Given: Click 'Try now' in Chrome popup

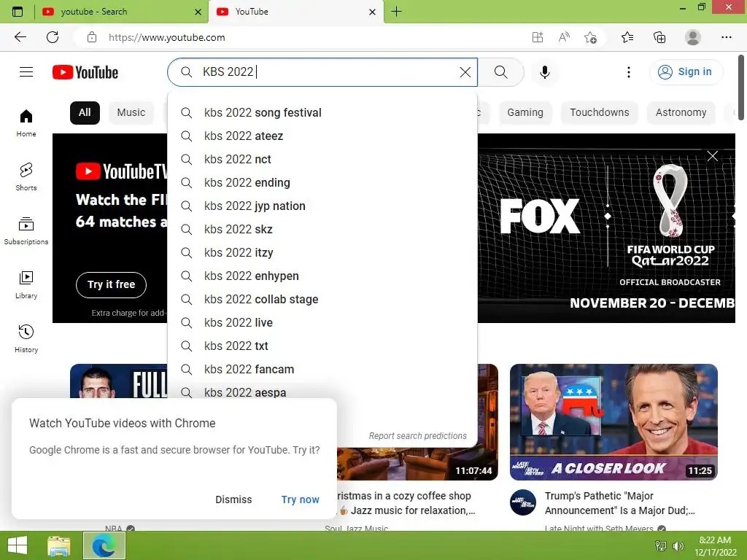Looking at the screenshot, I should tap(300, 499).
